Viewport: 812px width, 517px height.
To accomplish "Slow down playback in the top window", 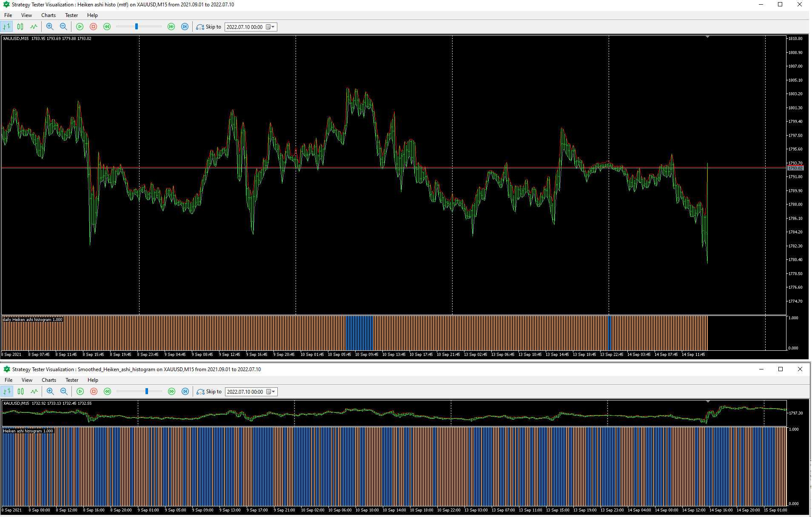I will [x=107, y=27].
